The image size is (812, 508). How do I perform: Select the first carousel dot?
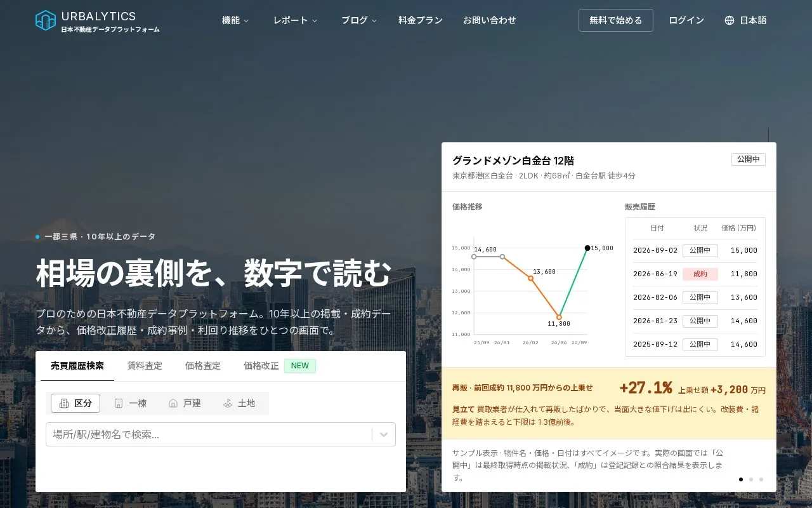pyautogui.click(x=741, y=479)
